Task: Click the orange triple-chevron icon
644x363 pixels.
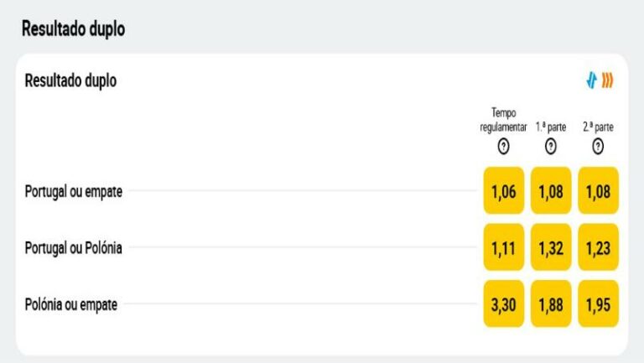Action: 608,80
